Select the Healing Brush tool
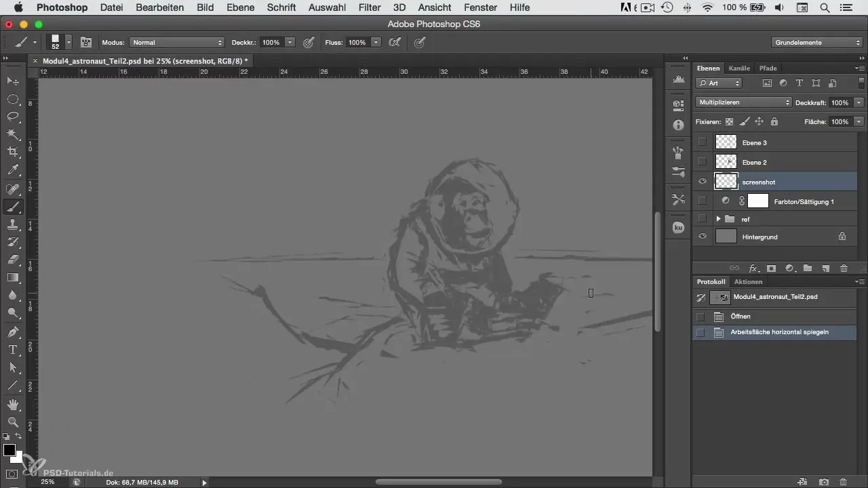This screenshot has width=868, height=488. [13, 189]
